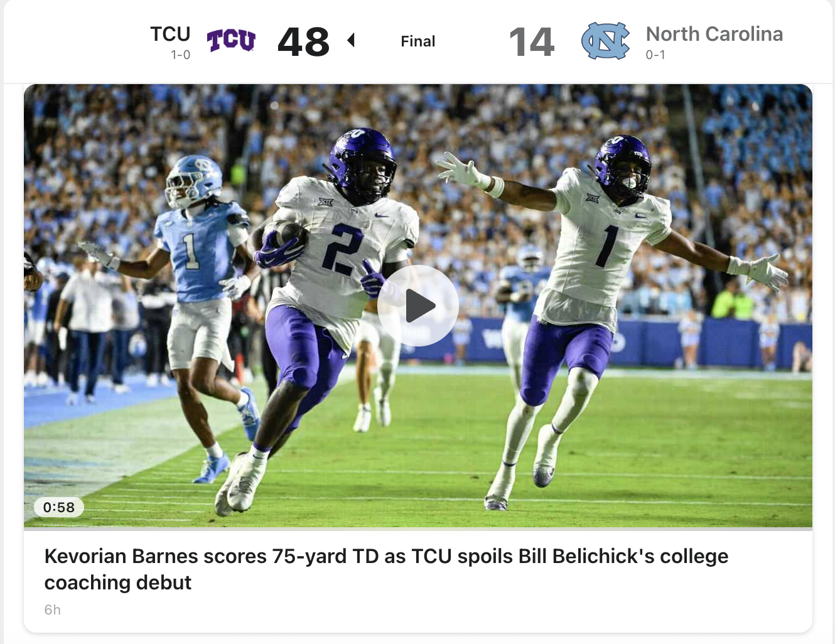
Task: Click North Carolina's 0-1 record text
Action: pyautogui.click(x=655, y=55)
